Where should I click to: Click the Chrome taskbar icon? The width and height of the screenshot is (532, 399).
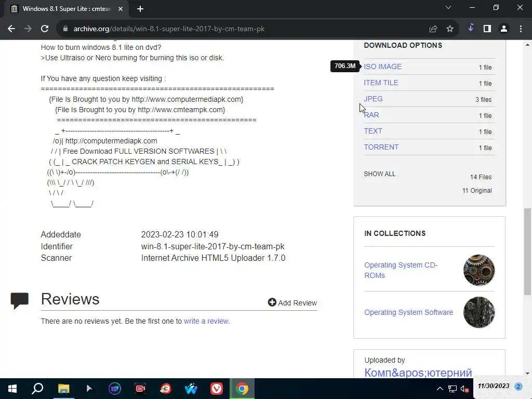242,389
